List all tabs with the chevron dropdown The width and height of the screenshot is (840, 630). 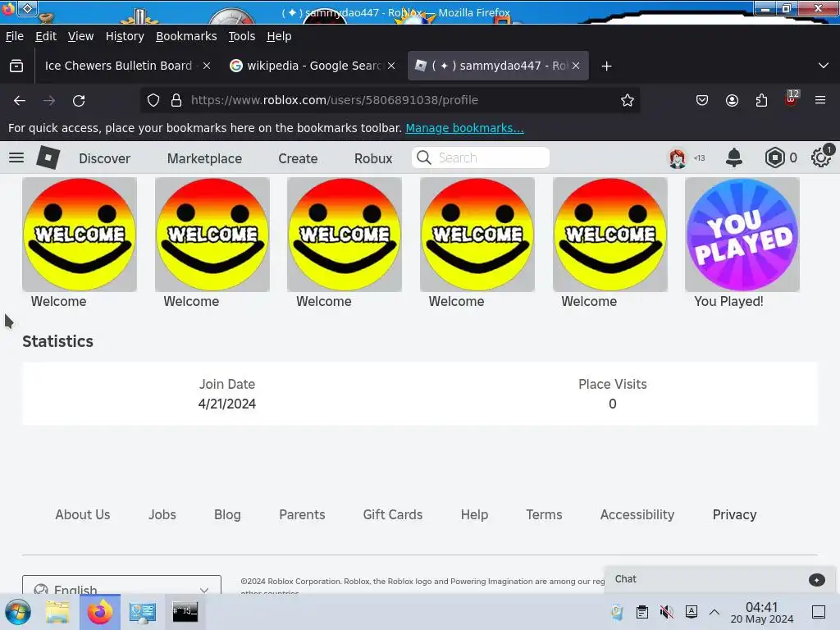click(x=824, y=66)
